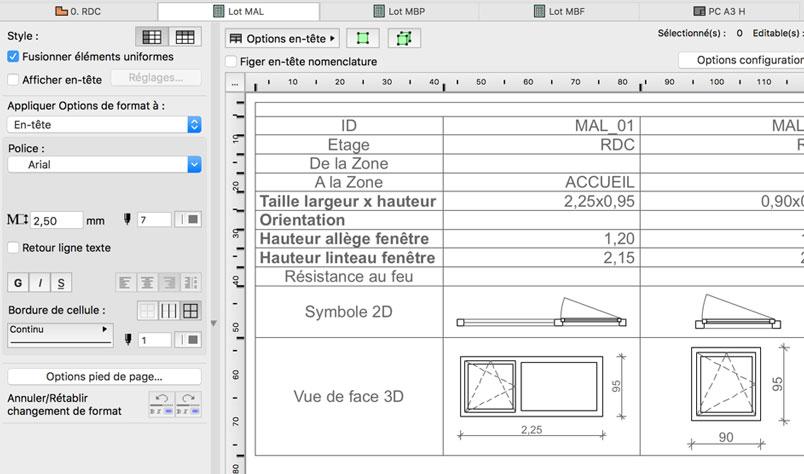Uncheck Fusionner éléments uniformes
Viewport: 804px width, 474px height.
13,56
